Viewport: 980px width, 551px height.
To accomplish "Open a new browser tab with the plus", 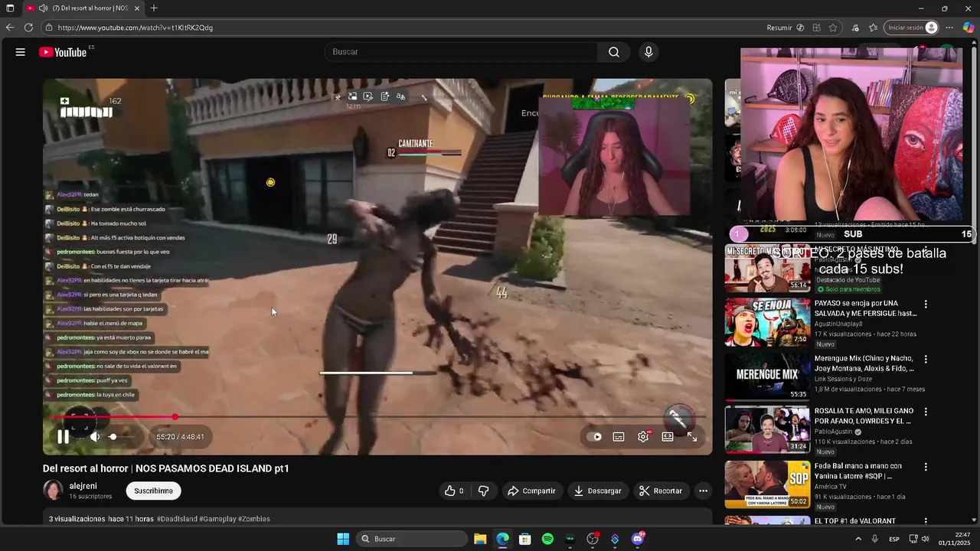I will (154, 8).
